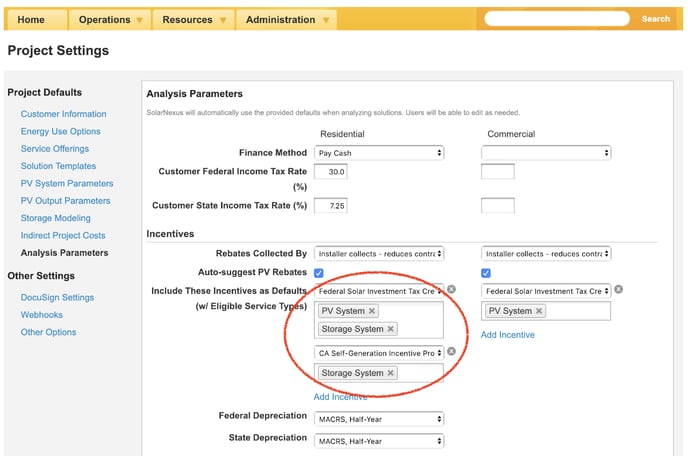
Task: Remove PV System tag from residential federal incentive
Action: click(372, 311)
